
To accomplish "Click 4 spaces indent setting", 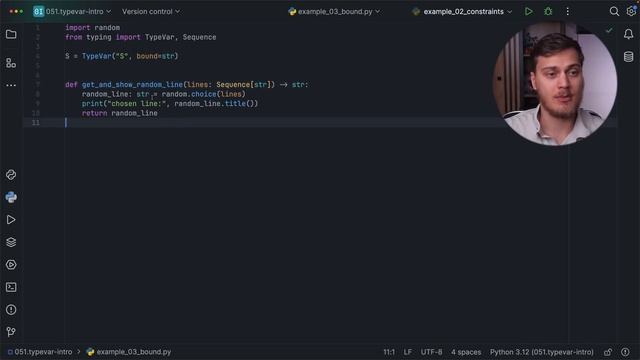I will point(466,352).
